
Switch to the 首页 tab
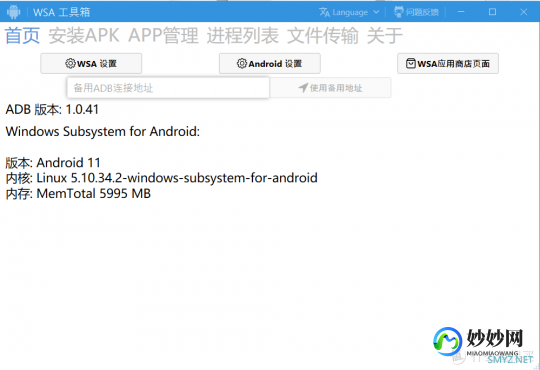[x=22, y=35]
